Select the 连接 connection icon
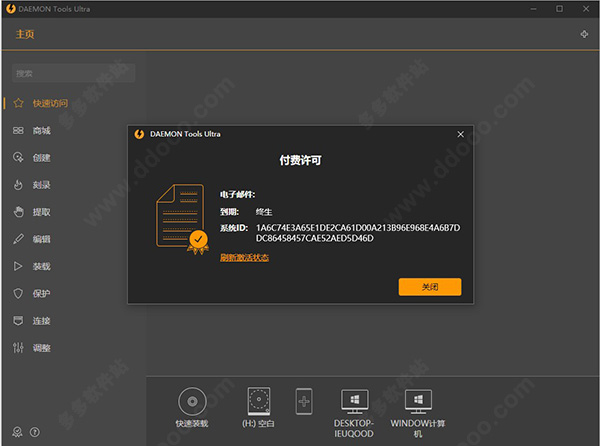 tap(18, 321)
